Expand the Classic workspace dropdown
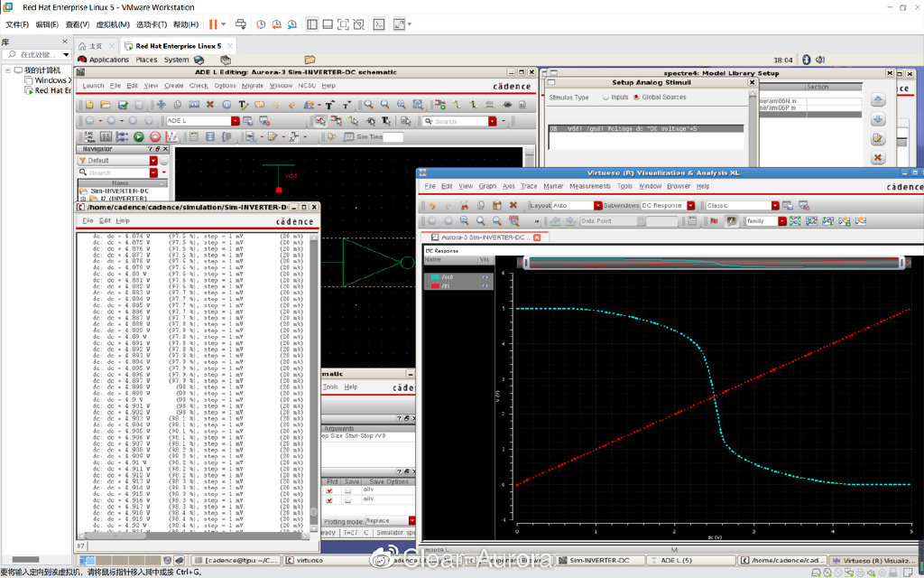 click(x=774, y=206)
